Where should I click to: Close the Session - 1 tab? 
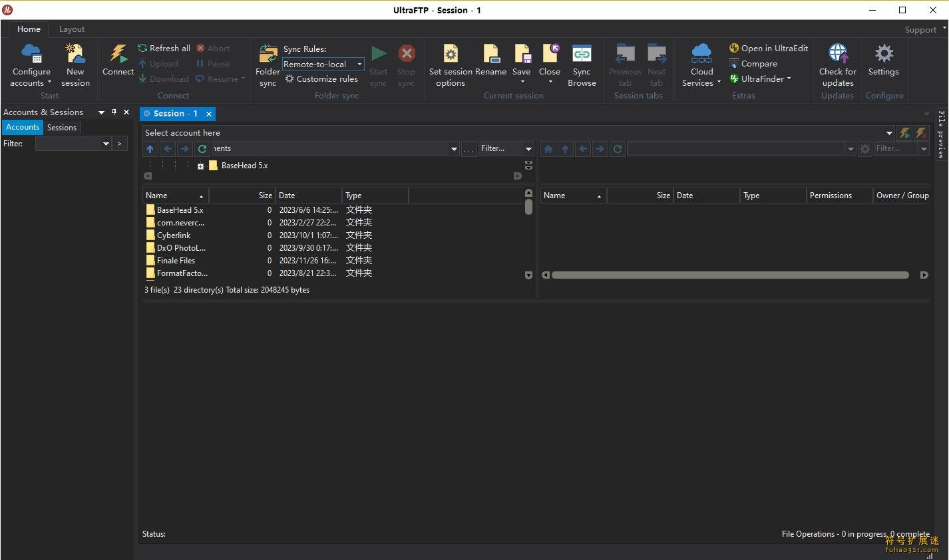209,114
